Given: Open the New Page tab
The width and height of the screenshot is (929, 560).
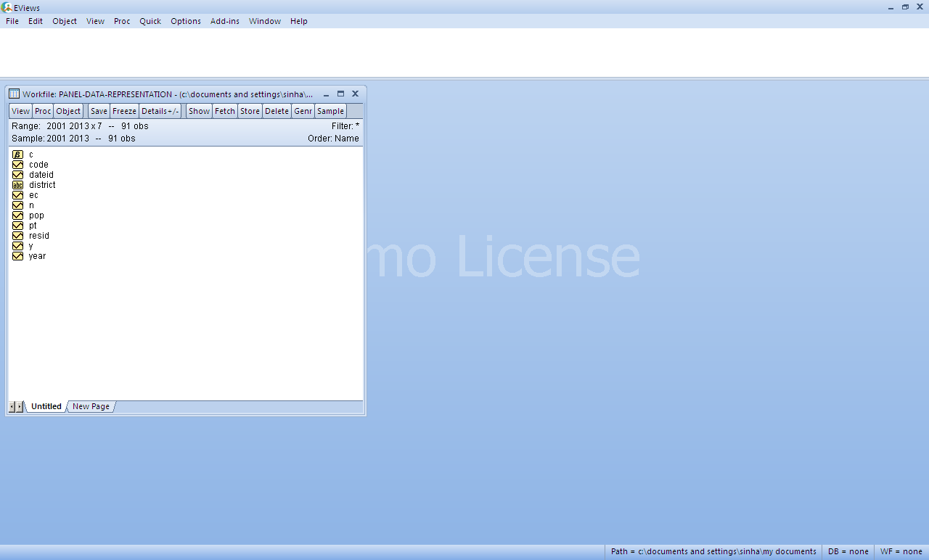Looking at the screenshot, I should pos(91,406).
